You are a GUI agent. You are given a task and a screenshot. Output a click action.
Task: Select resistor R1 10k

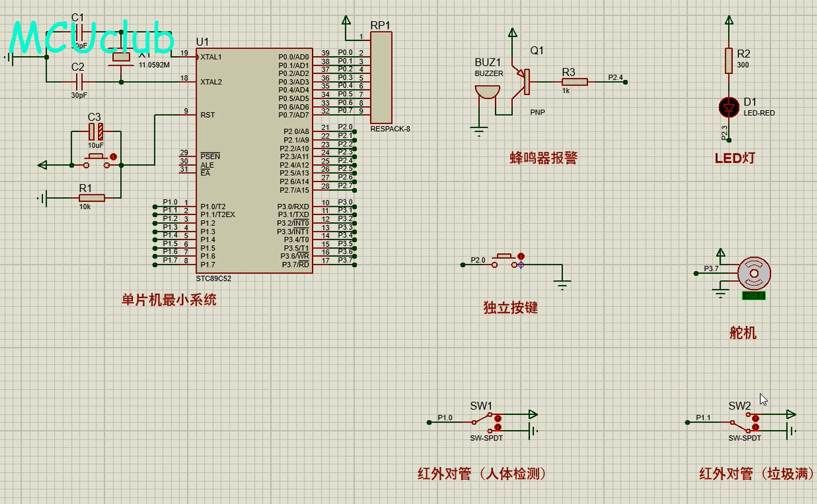[92, 198]
